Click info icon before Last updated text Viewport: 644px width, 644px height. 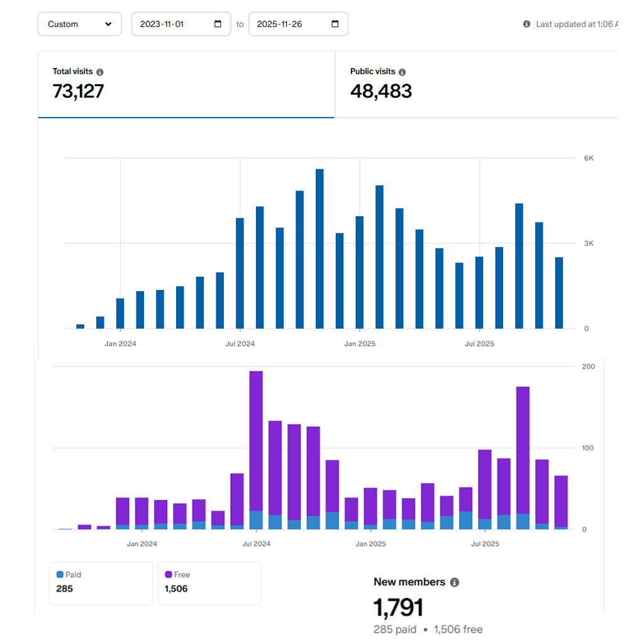click(x=526, y=24)
